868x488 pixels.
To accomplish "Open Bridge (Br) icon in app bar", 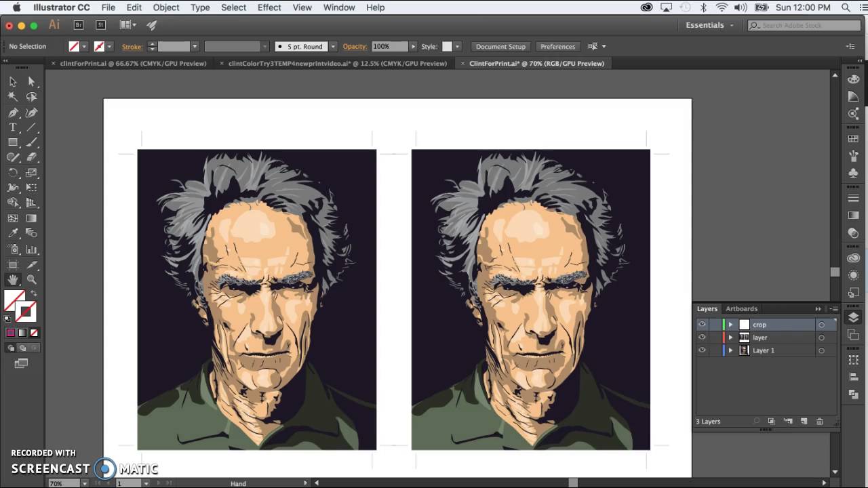I will 79,25.
